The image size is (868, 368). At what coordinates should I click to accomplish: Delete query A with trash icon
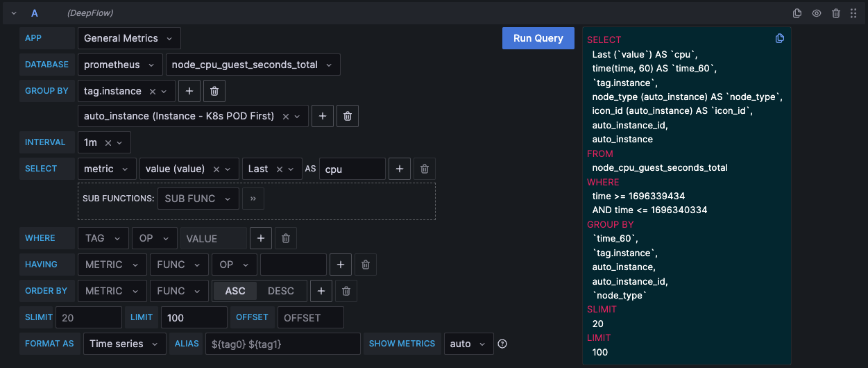836,13
